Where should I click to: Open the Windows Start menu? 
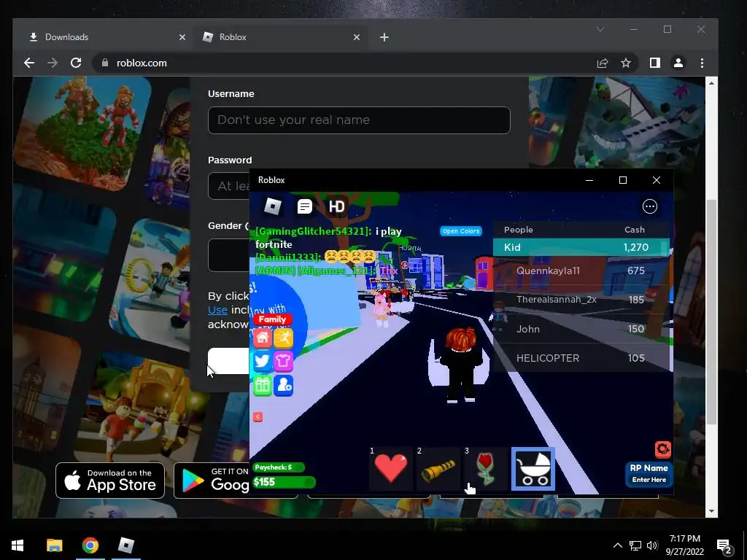point(18,545)
